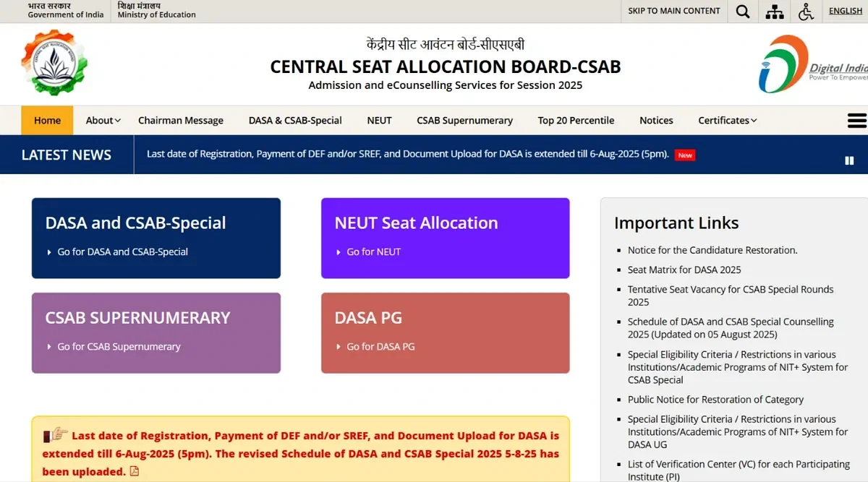
Task: Click the latest news DASA extension headline
Action: [408, 155]
